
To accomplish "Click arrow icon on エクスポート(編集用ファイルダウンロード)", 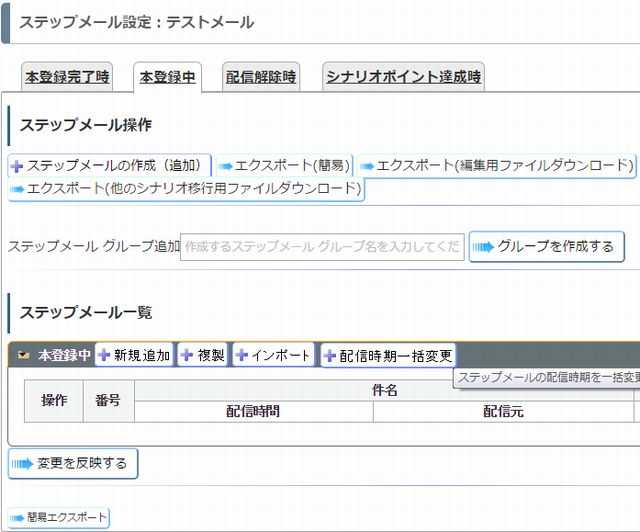I will coord(367,166).
